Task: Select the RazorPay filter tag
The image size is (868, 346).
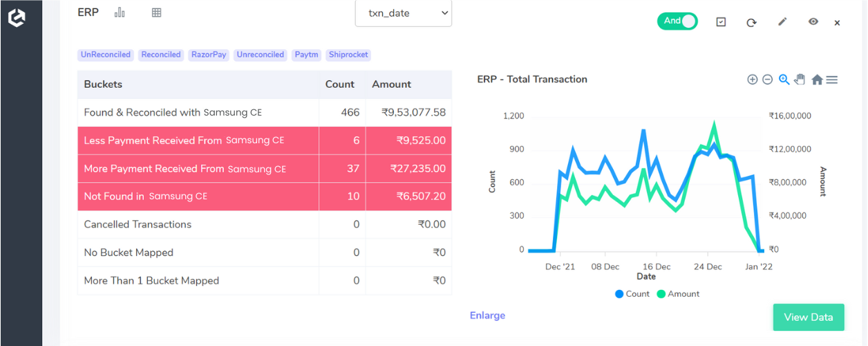Action: [209, 55]
